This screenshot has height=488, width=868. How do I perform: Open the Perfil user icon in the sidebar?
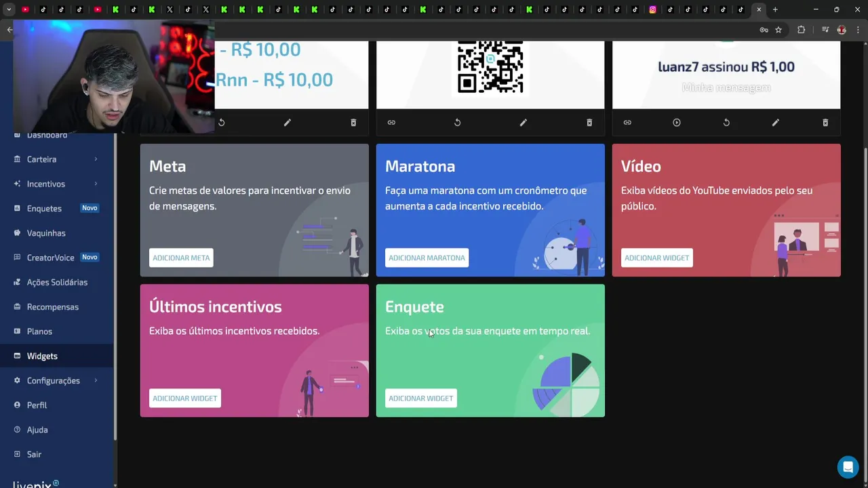(x=17, y=405)
